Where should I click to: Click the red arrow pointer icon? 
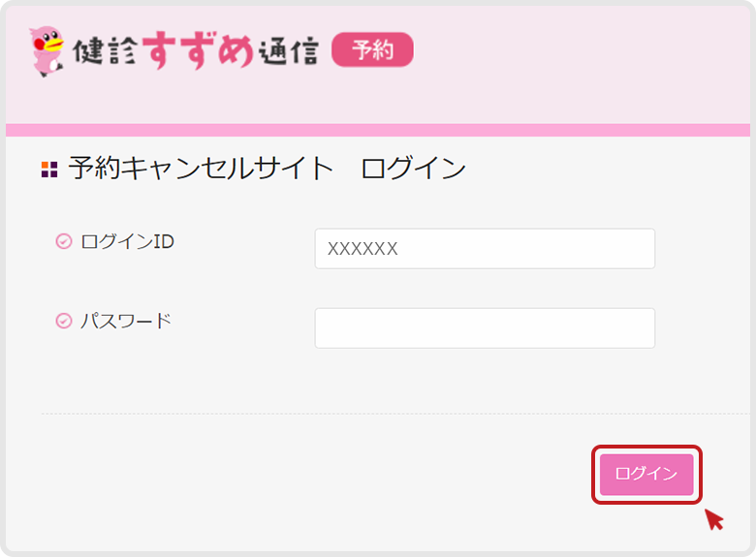[714, 520]
